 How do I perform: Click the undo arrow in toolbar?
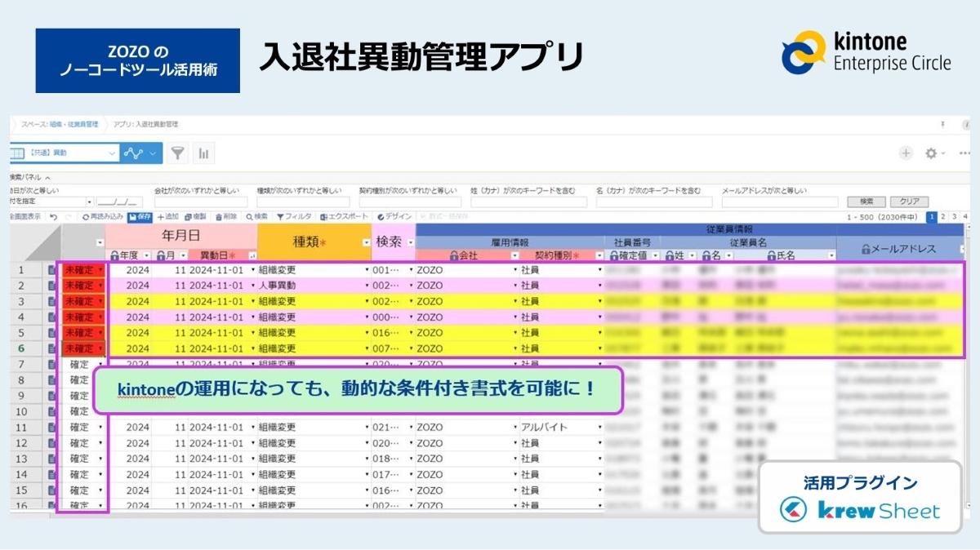point(53,217)
